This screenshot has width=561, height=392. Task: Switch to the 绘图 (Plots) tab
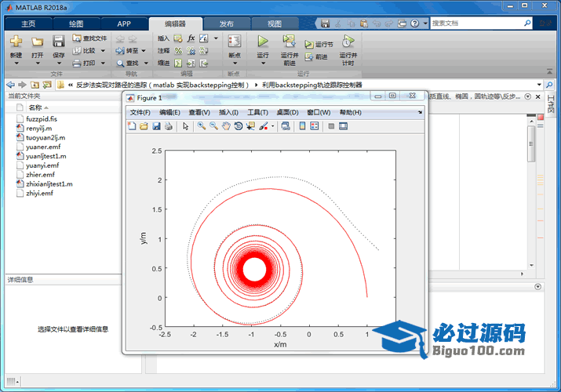(76, 24)
